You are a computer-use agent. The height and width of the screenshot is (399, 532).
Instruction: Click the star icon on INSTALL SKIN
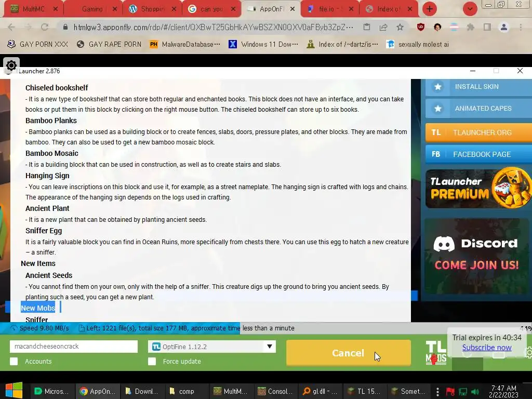pos(437,87)
